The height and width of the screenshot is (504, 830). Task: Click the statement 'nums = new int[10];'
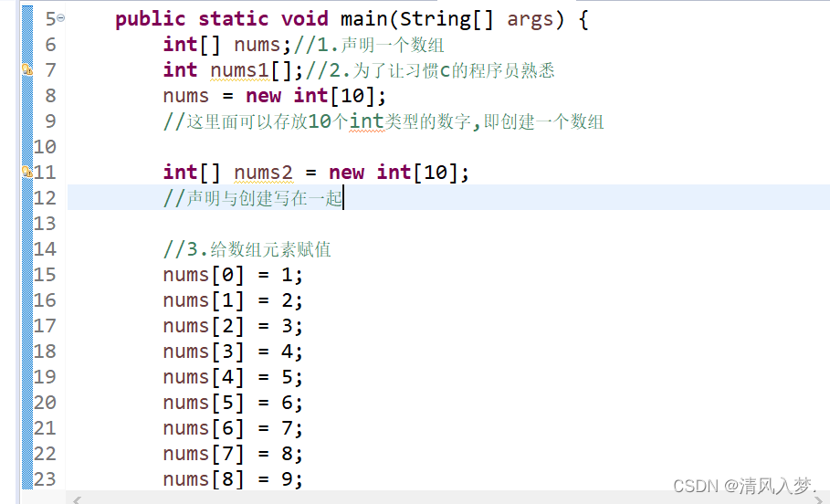275,96
